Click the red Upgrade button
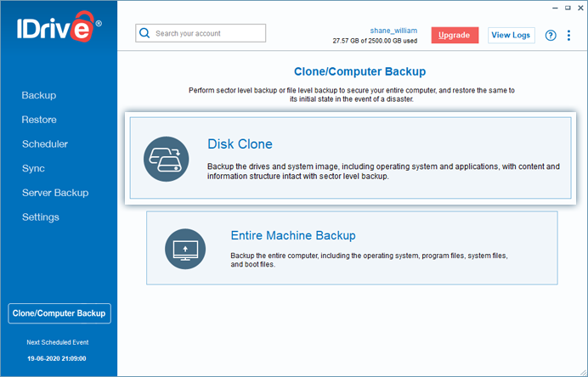Viewport: 588px width, 377px height. tap(455, 35)
